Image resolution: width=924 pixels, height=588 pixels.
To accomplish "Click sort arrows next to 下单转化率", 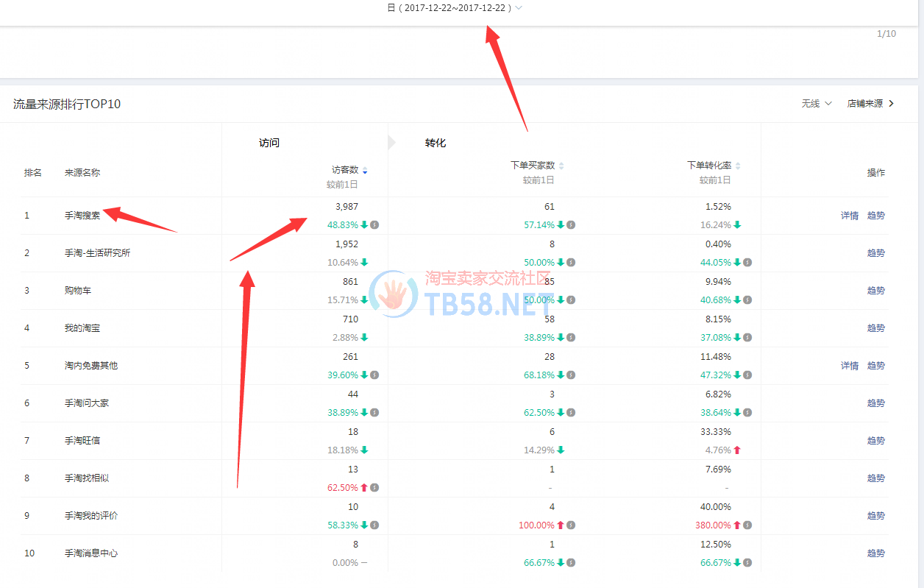I will (x=738, y=166).
